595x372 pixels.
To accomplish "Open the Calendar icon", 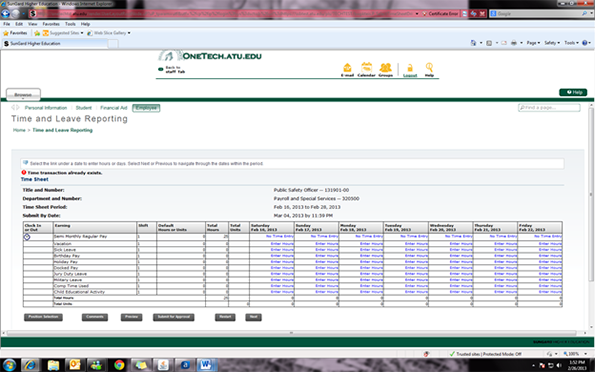I will pos(367,68).
